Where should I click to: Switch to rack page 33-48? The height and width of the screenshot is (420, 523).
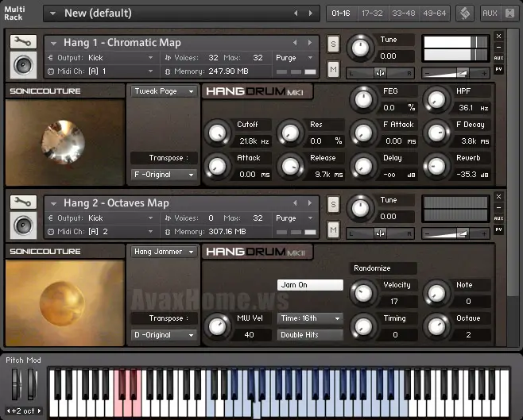point(403,13)
